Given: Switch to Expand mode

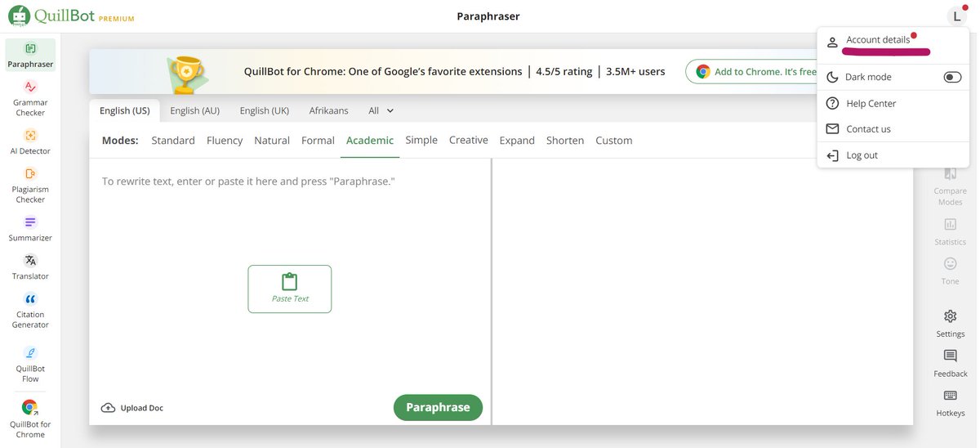Looking at the screenshot, I should pyautogui.click(x=517, y=141).
